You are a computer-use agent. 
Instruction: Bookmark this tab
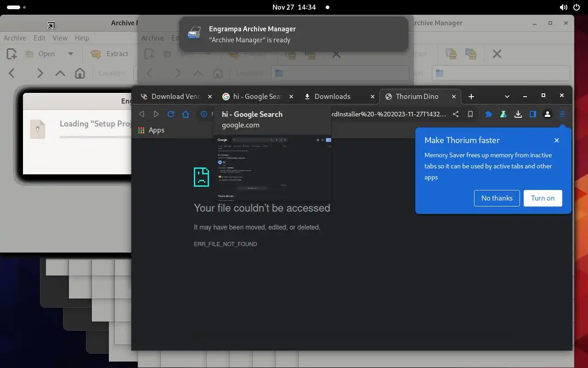click(x=470, y=114)
